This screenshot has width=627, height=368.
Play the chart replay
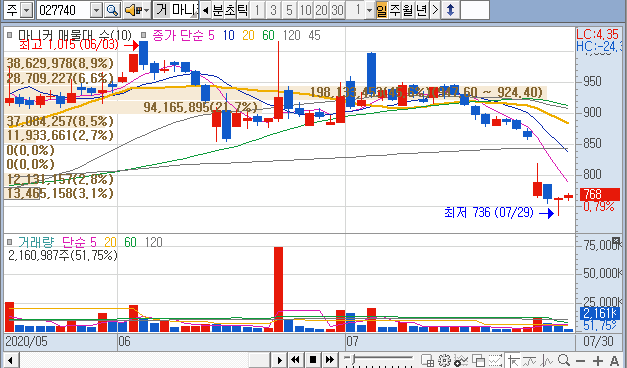pyautogui.click(x=280, y=360)
